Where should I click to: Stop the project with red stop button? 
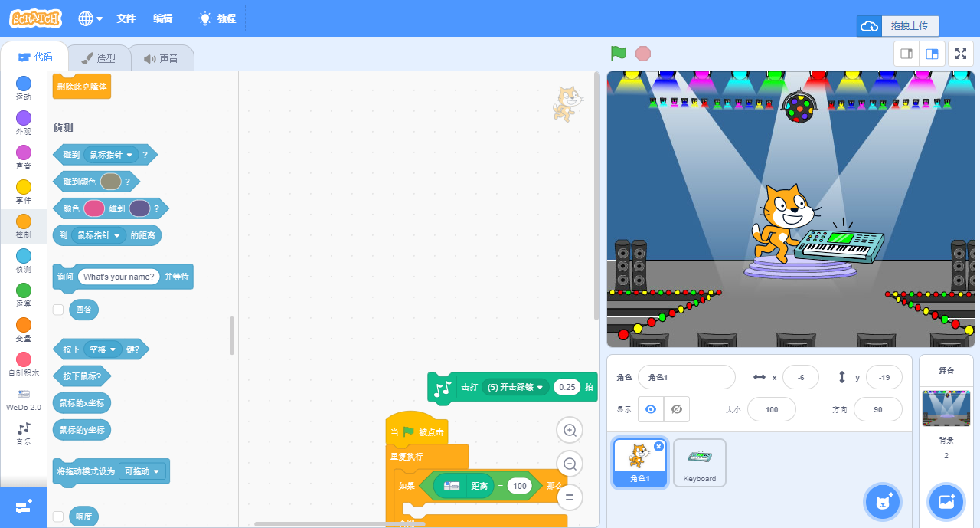(x=643, y=54)
